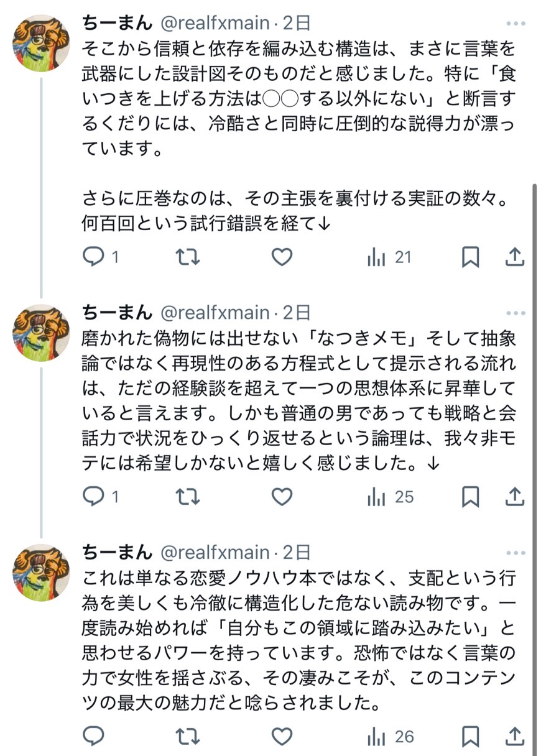Viewport: 541px width, 756px height.
Task: Like the first tweet with the heart
Action: (x=282, y=257)
